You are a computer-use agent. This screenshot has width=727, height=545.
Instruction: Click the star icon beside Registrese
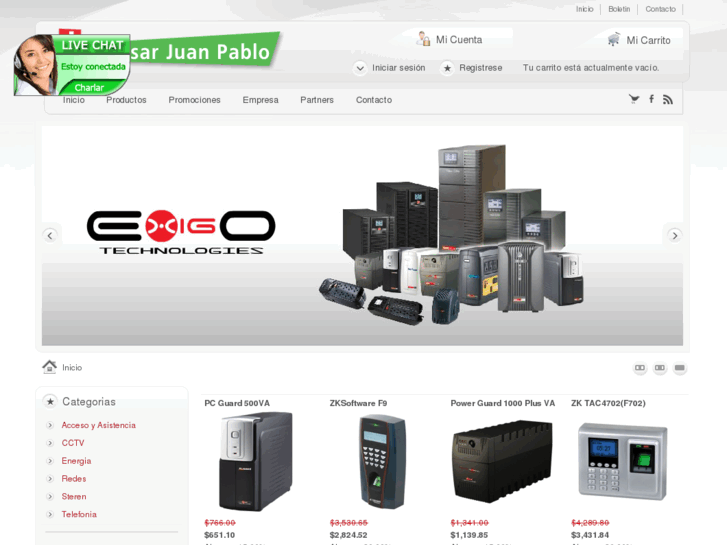point(447,68)
